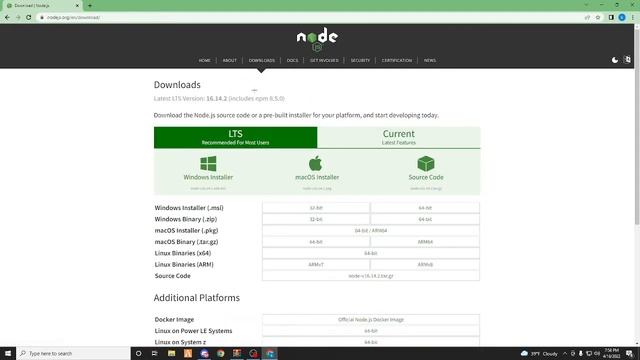Viewport: 640px width, 360px height.
Task: Open DOWNLOADS in the site navigation
Action: pos(262,60)
